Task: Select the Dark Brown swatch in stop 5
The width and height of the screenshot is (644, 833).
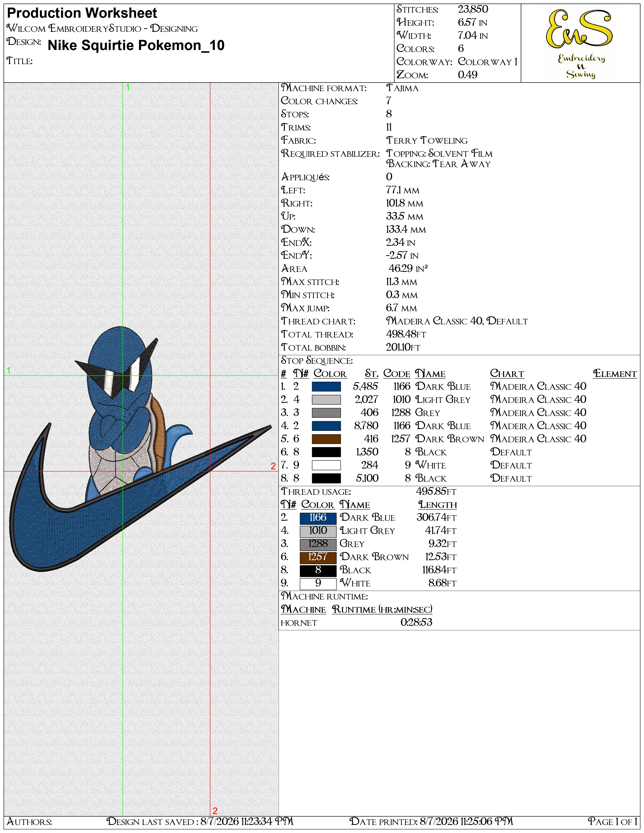Action: [326, 439]
